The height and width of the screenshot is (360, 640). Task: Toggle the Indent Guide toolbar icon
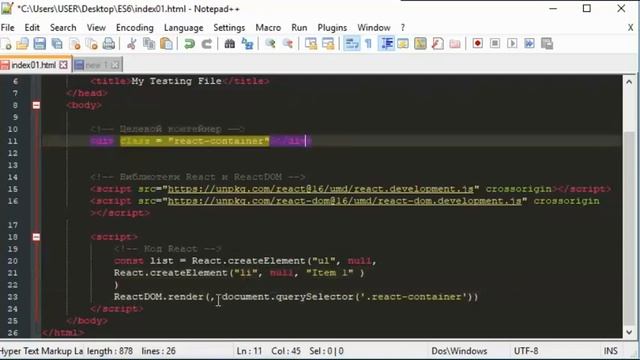386,44
